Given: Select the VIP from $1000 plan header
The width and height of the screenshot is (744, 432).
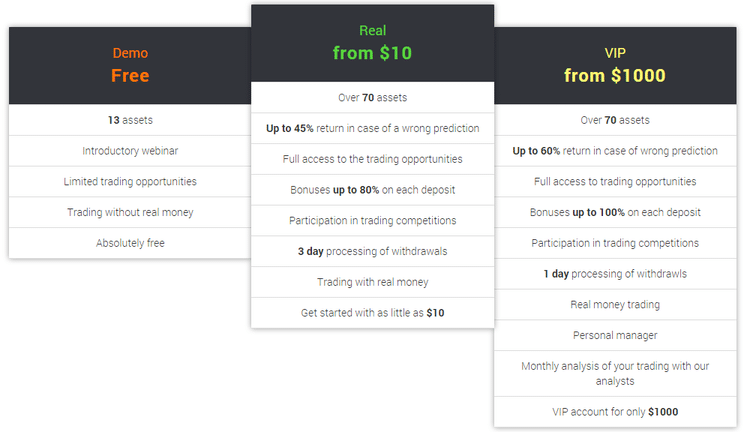Looking at the screenshot, I should (615, 66).
